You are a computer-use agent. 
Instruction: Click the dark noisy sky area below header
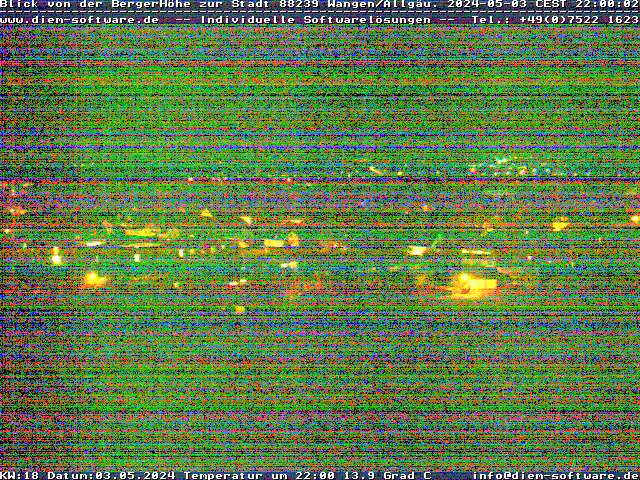[320, 90]
